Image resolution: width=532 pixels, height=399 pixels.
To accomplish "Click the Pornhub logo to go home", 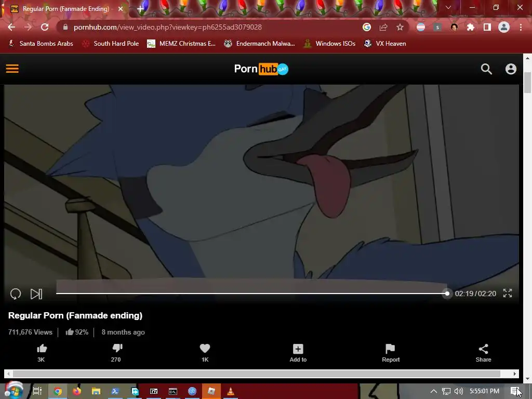I will pyautogui.click(x=261, y=69).
